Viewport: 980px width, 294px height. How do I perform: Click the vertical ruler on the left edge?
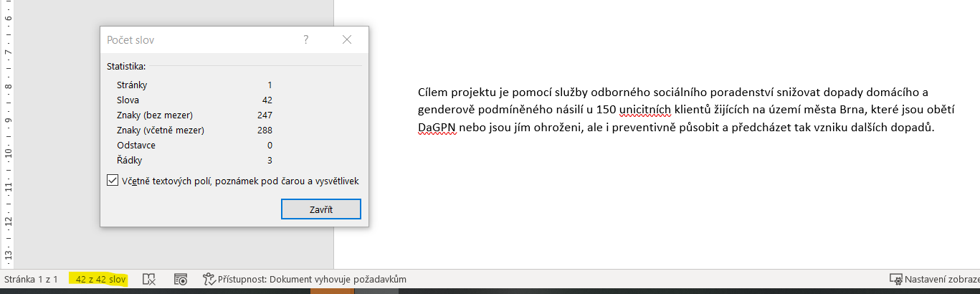(x=7, y=143)
